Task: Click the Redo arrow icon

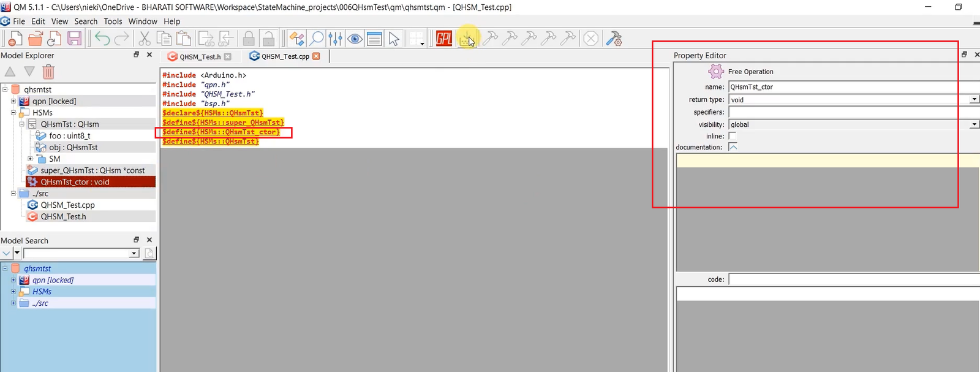Action: point(122,39)
